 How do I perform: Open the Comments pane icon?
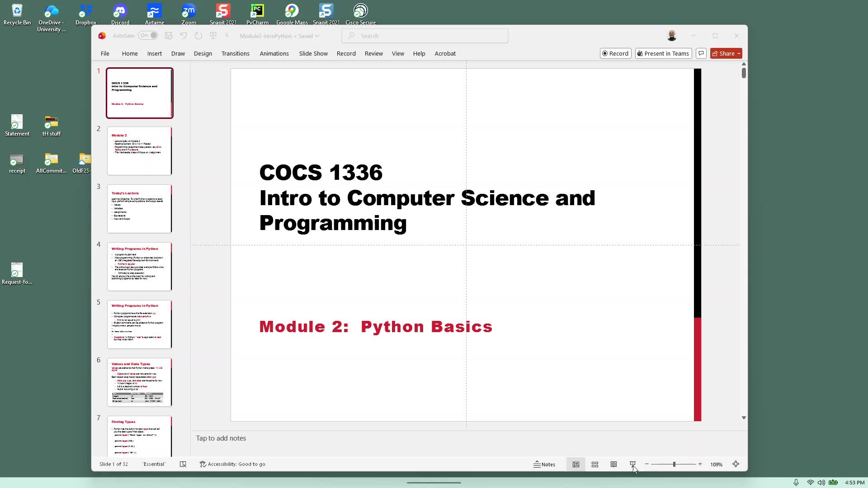[701, 53]
